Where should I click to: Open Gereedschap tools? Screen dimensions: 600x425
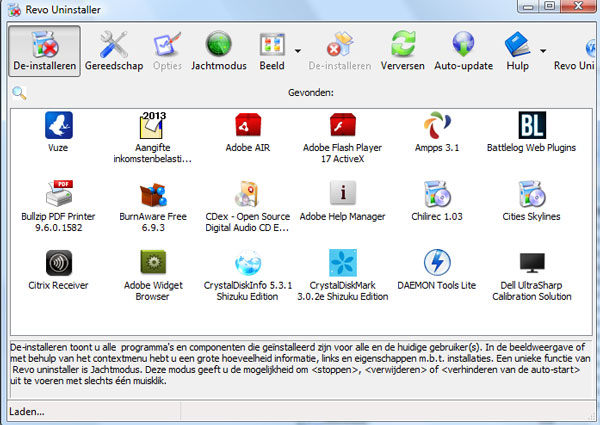click(x=114, y=51)
